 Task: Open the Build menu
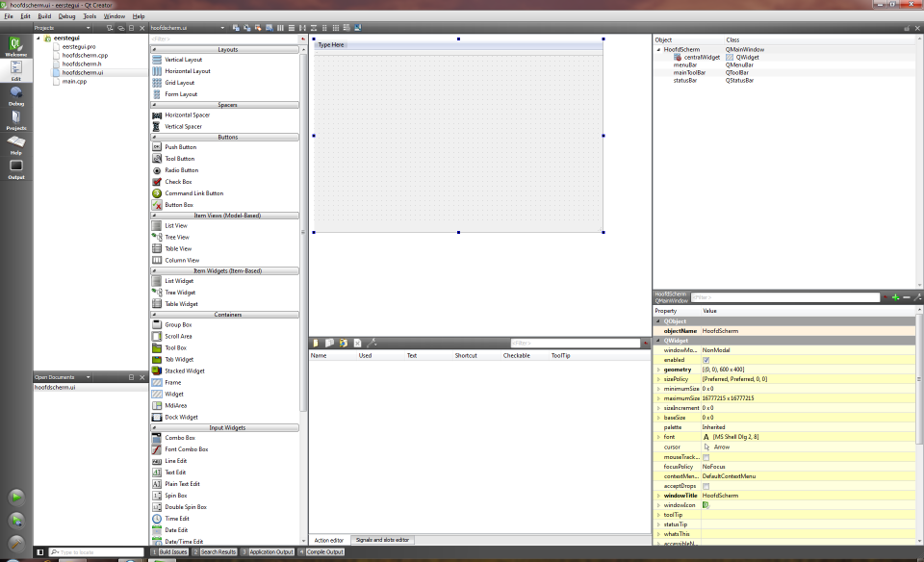coord(44,16)
